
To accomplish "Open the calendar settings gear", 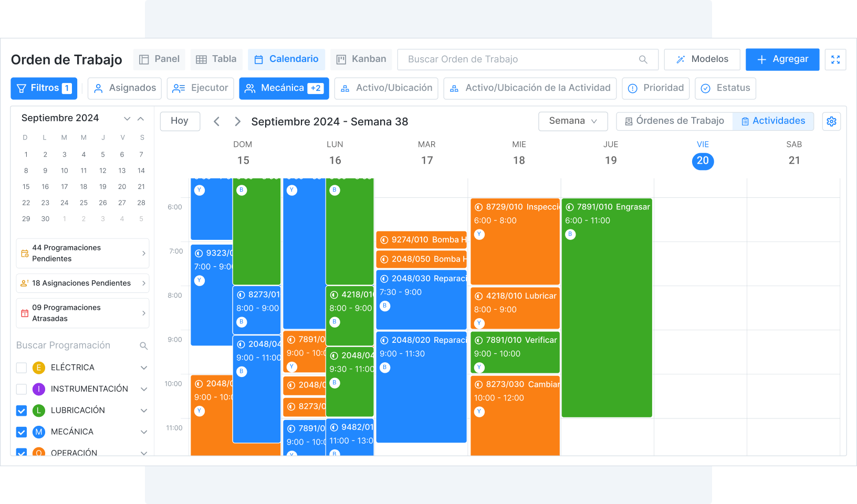I will point(831,121).
